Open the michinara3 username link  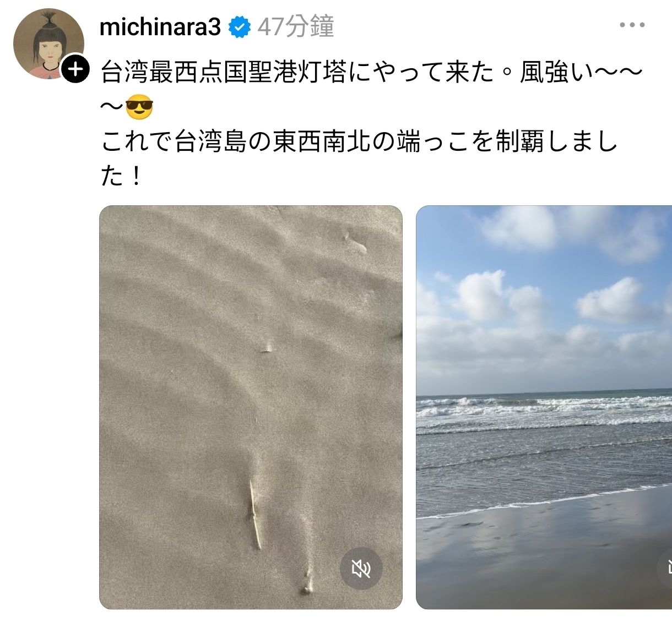click(160, 26)
